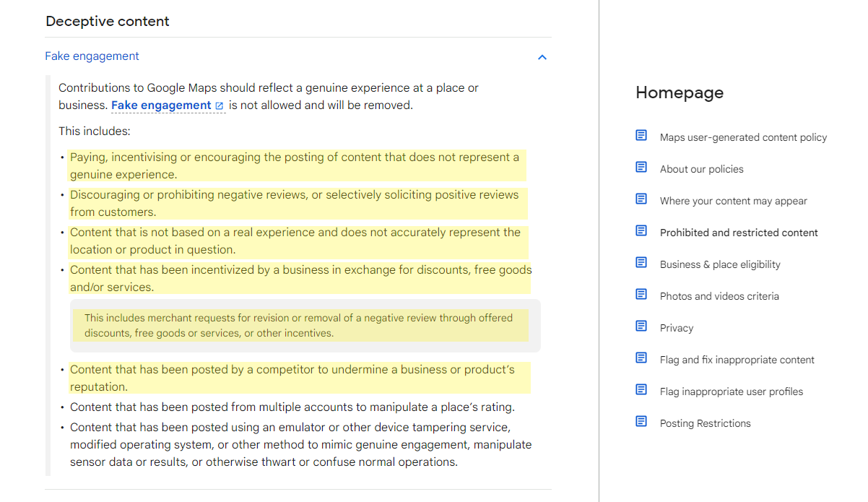The height and width of the screenshot is (502, 868).
Task: Open the Posting Restrictions article
Action: point(705,423)
